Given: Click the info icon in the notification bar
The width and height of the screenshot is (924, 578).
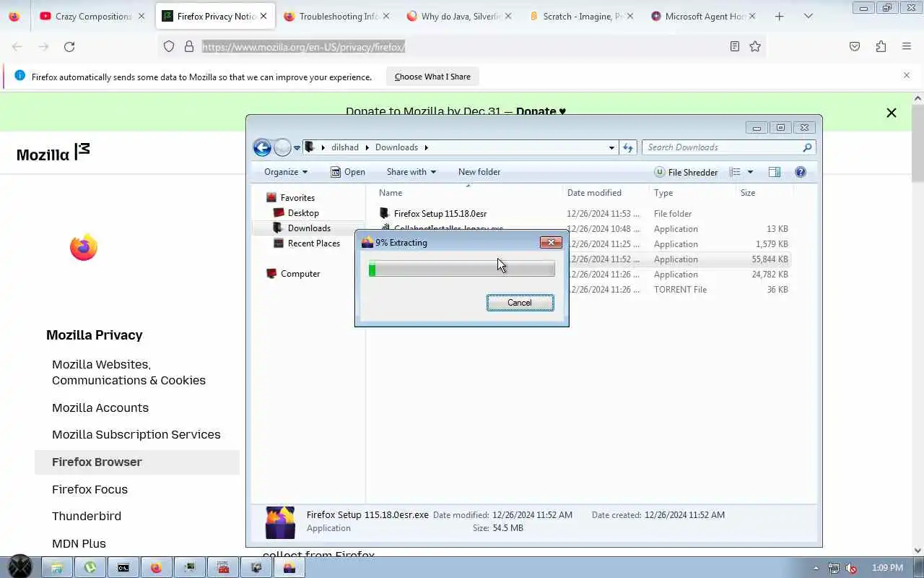Looking at the screenshot, I should pyautogui.click(x=19, y=76).
